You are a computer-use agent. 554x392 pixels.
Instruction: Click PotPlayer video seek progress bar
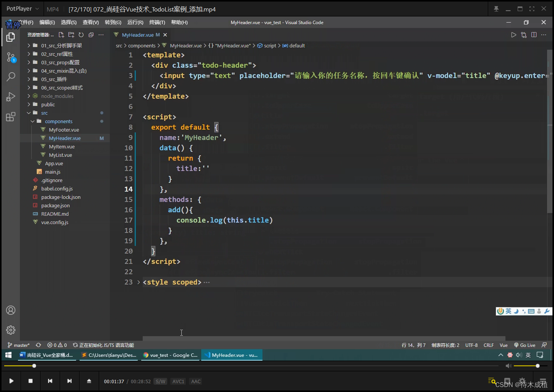click(x=251, y=366)
